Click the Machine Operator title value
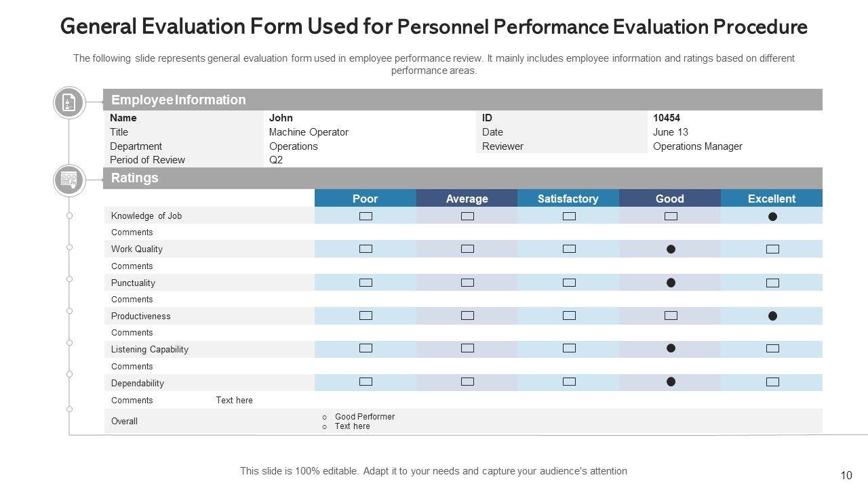This screenshot has height=488, width=868. pyautogui.click(x=309, y=132)
